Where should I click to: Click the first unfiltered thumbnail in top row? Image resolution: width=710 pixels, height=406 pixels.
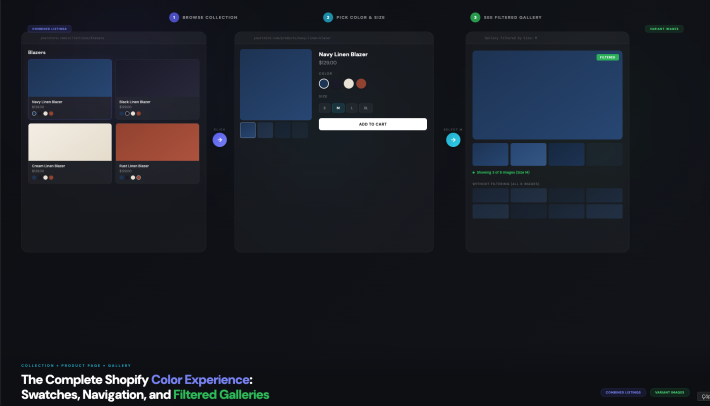[490, 196]
